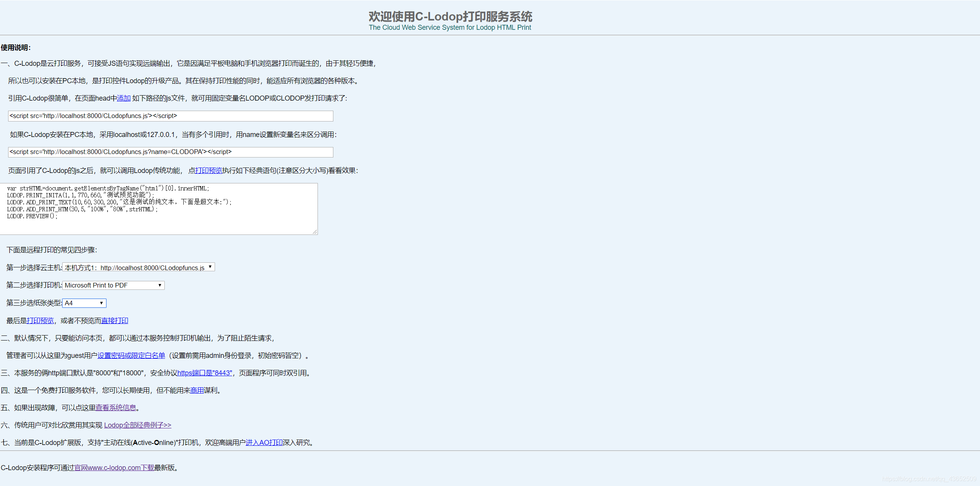
Task: Click the dropdown arrow on the paper type selector
Action: [101, 303]
